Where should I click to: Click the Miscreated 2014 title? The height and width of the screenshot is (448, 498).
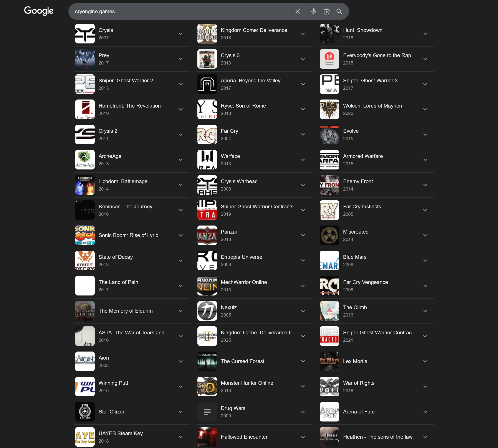pyautogui.click(x=356, y=232)
